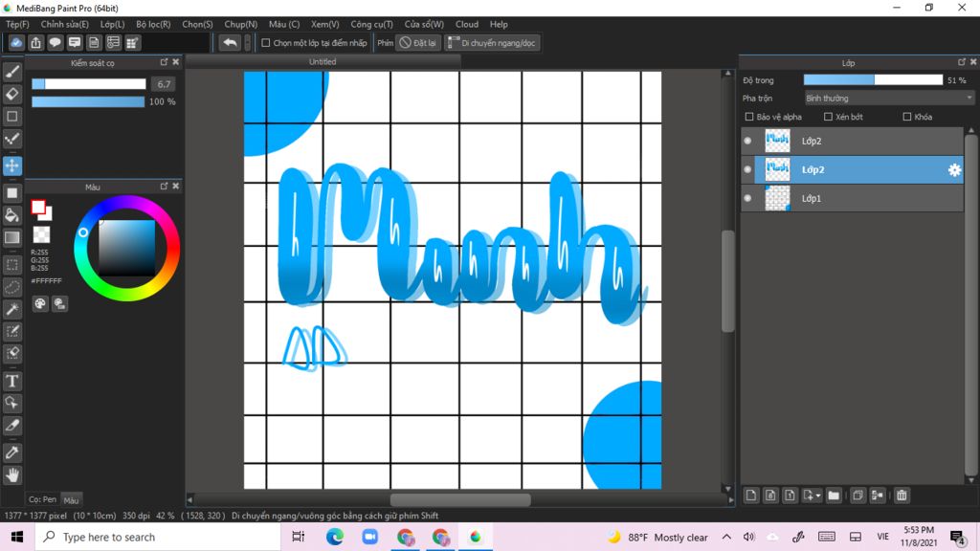Select the Select Pen tool
Viewport: 980px width, 551px height.
click(x=11, y=331)
